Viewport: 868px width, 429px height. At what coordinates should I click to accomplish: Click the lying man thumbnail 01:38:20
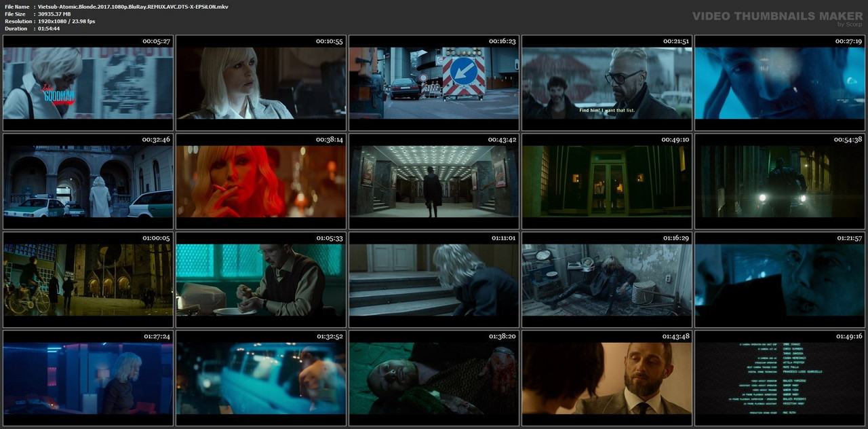click(x=434, y=378)
